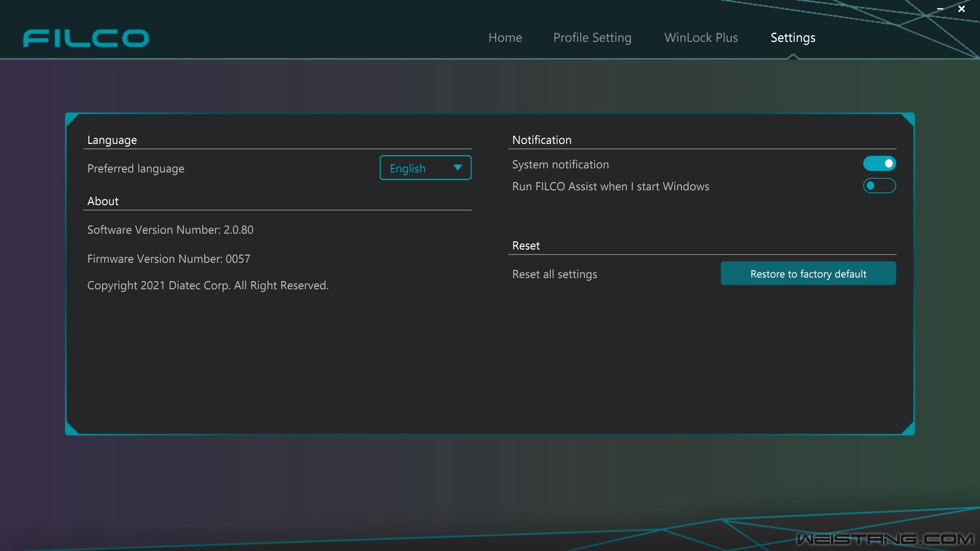Click the FILCO logo
Viewport: 980px width, 551px height.
click(86, 38)
